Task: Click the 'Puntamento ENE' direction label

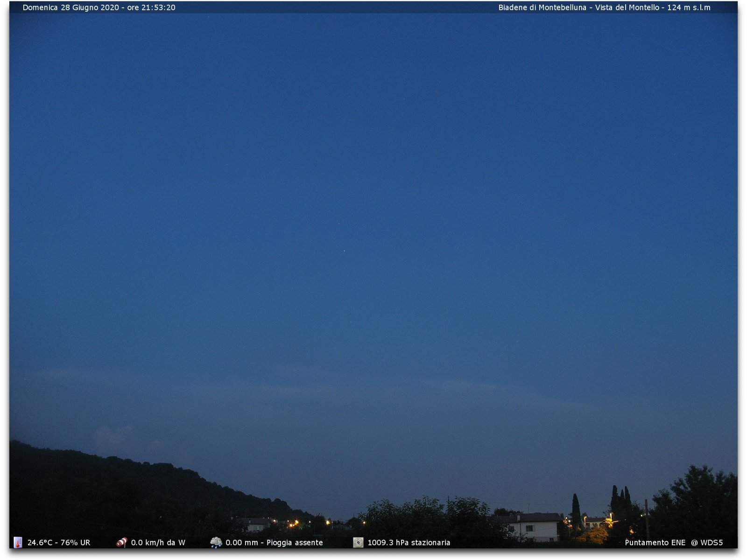Action: 655,543
